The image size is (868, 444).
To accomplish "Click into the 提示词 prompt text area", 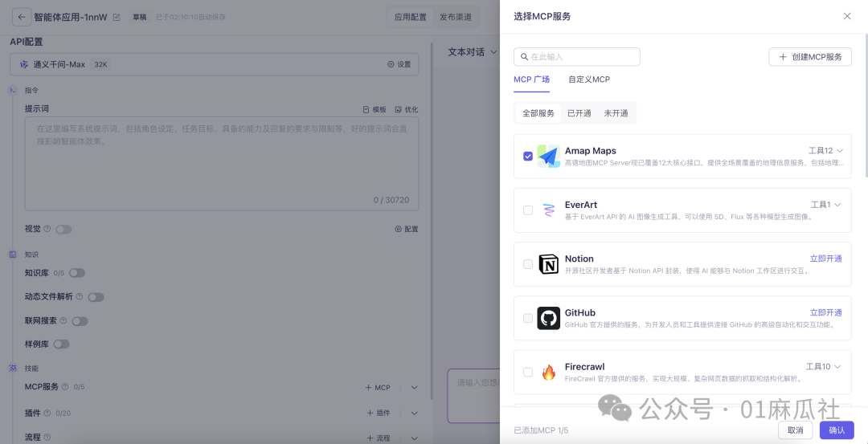I will (222, 163).
